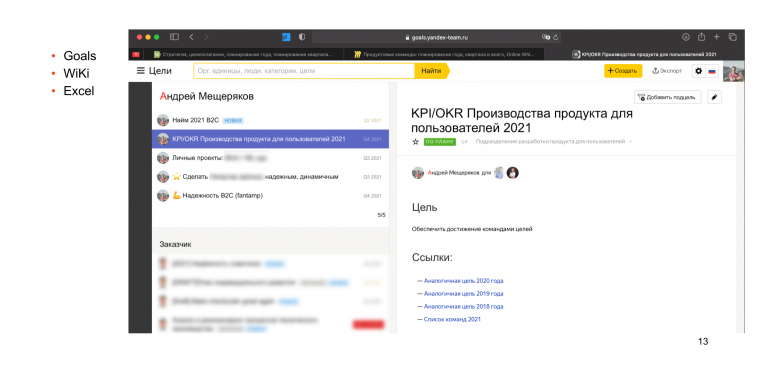This screenshot has width=757, height=367.
Task: Click the shield privacy icon in toolbar
Action: click(x=302, y=37)
